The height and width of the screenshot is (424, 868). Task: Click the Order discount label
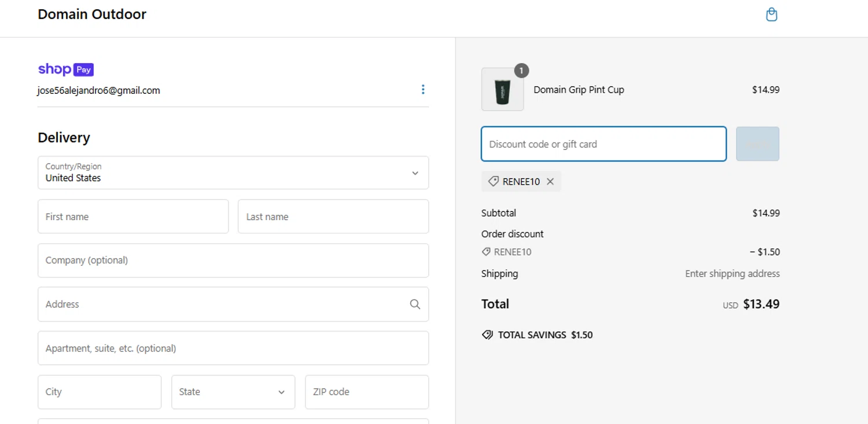512,234
